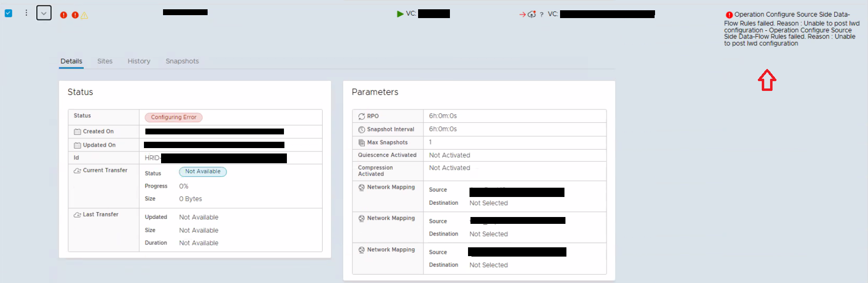Uncheck the migration row checkbox
868x283 pixels.
pyautogui.click(x=8, y=13)
